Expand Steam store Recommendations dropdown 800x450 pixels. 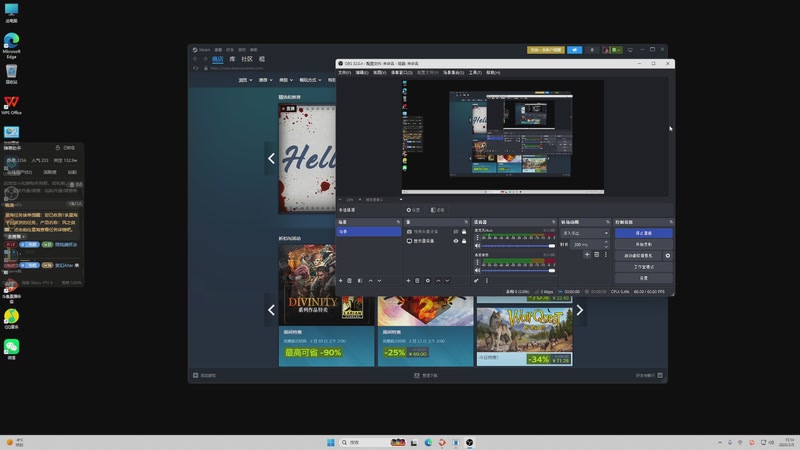265,80
